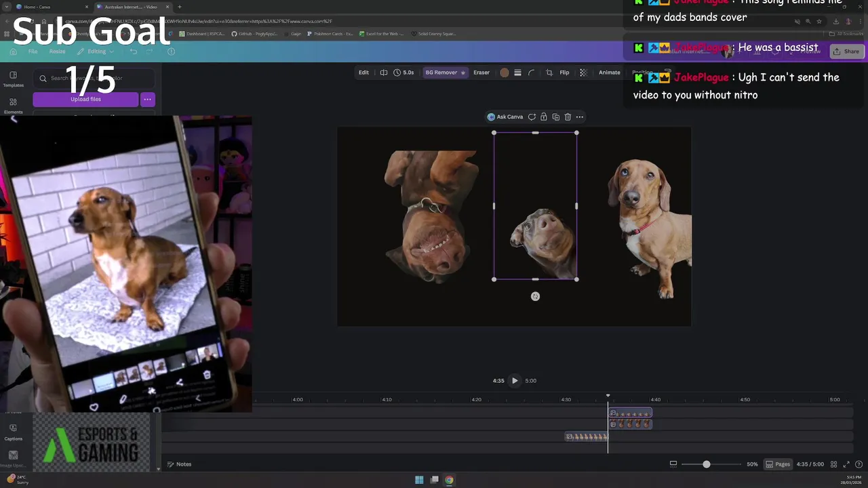Open the 5.0s duration setting
The width and height of the screenshot is (868, 488).
[x=403, y=73]
